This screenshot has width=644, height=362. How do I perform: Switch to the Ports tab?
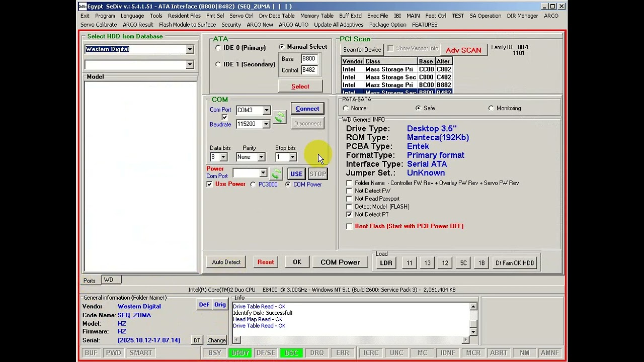(x=90, y=281)
